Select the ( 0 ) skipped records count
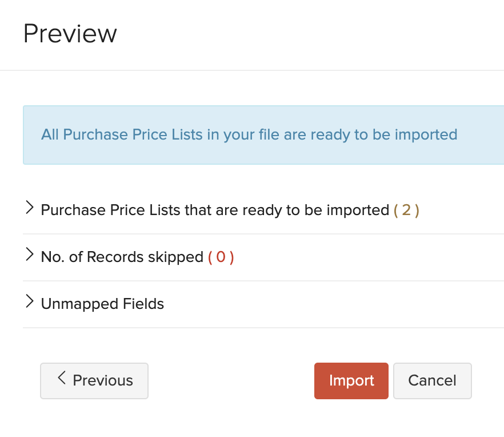This screenshot has width=504, height=437. click(221, 257)
